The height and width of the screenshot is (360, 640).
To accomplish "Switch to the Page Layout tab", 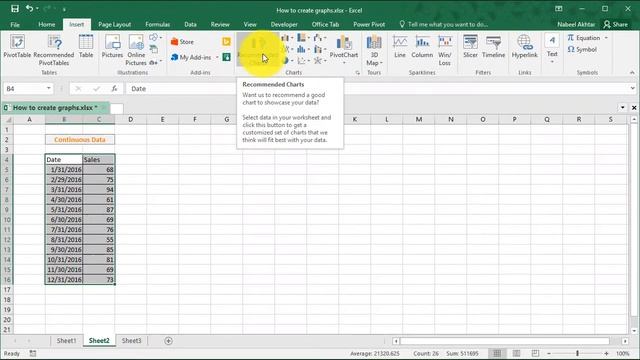I will 115,24.
